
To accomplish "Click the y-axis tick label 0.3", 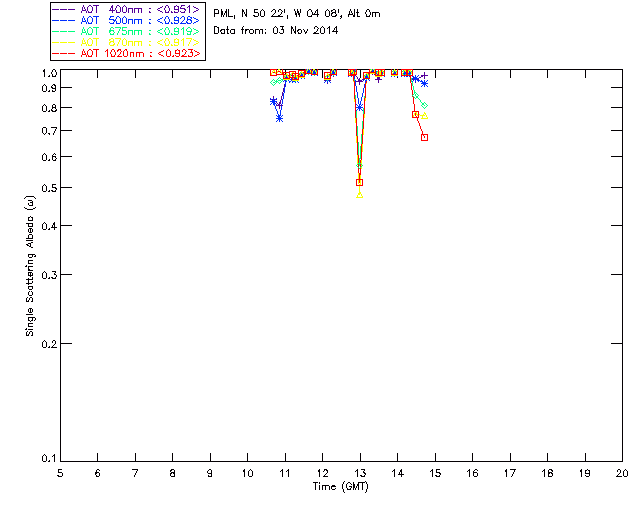I will coord(49,275).
